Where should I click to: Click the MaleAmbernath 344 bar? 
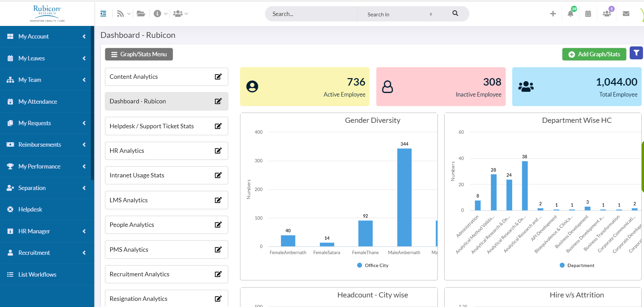[404, 198]
